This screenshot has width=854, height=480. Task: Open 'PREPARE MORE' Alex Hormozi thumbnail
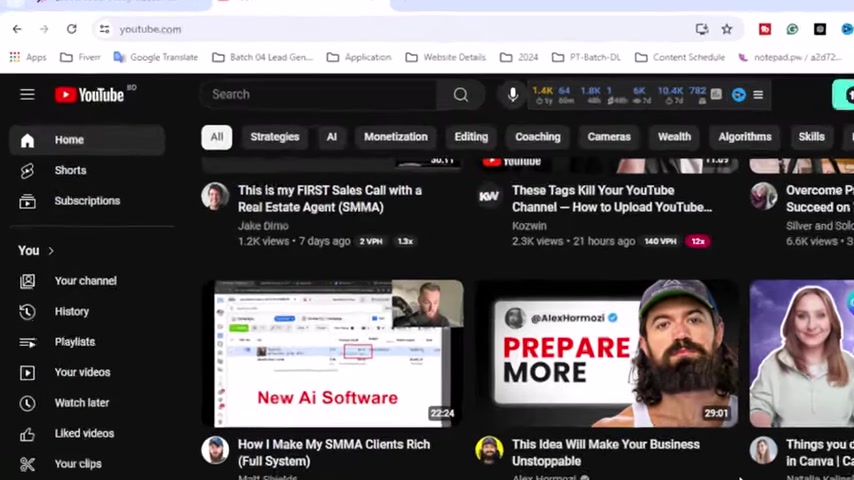click(607, 354)
